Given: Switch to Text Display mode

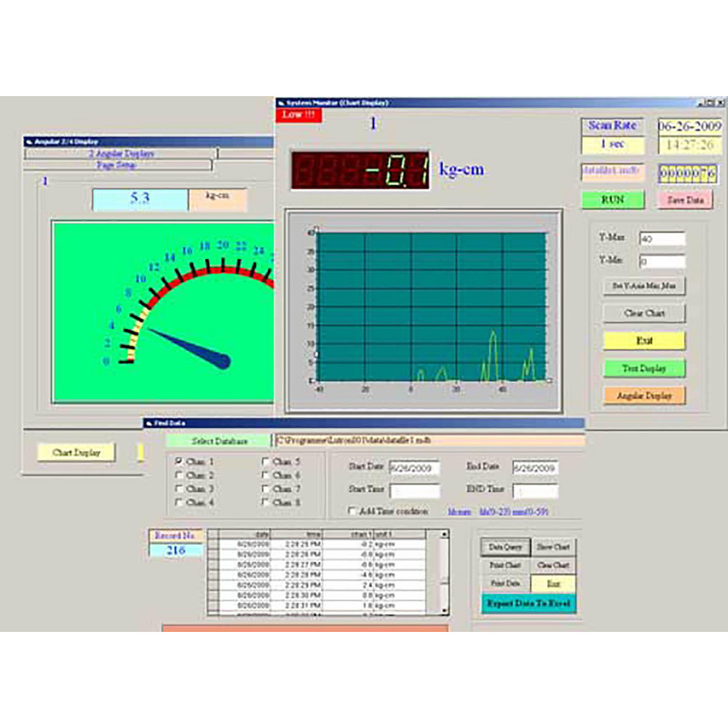Looking at the screenshot, I should (x=644, y=368).
